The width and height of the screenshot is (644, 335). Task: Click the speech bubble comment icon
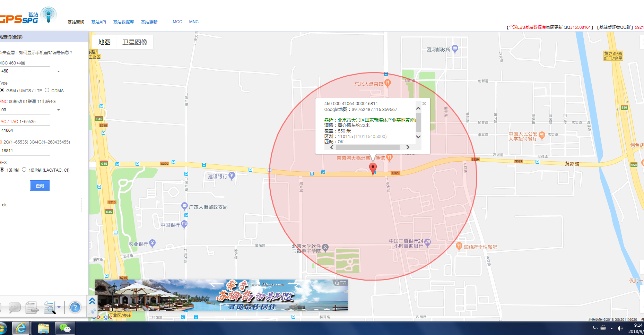click(x=15, y=307)
